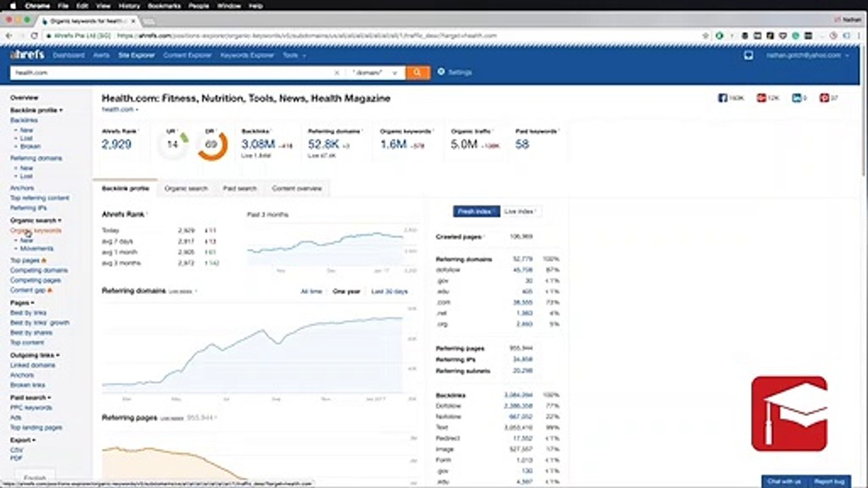Collapse the Pages sidebar section
This screenshot has height=488, width=868.
point(22,303)
